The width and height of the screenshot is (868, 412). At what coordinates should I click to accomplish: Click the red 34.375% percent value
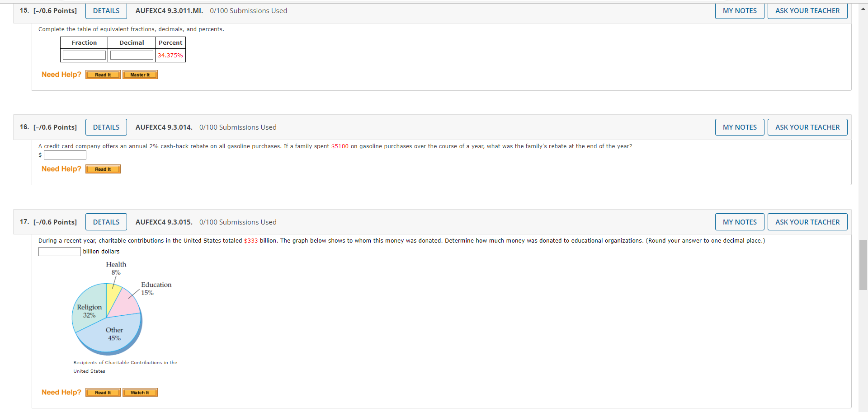click(x=170, y=56)
